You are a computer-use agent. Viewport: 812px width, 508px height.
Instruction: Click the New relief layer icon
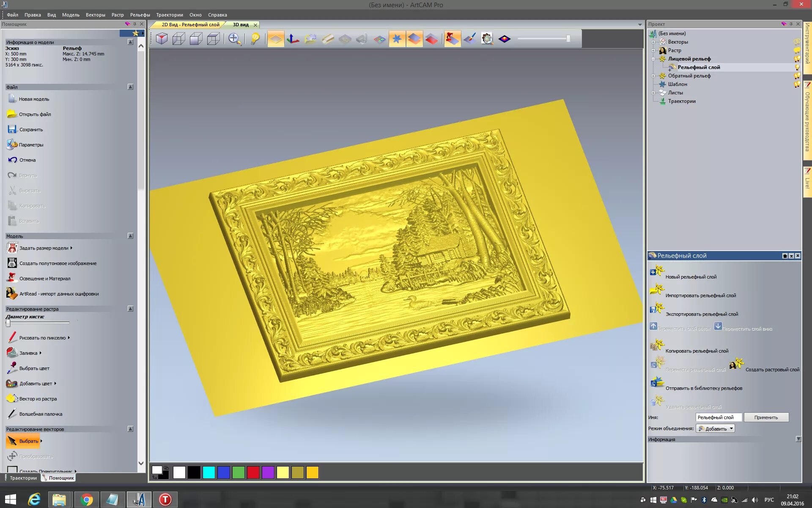tap(657, 271)
